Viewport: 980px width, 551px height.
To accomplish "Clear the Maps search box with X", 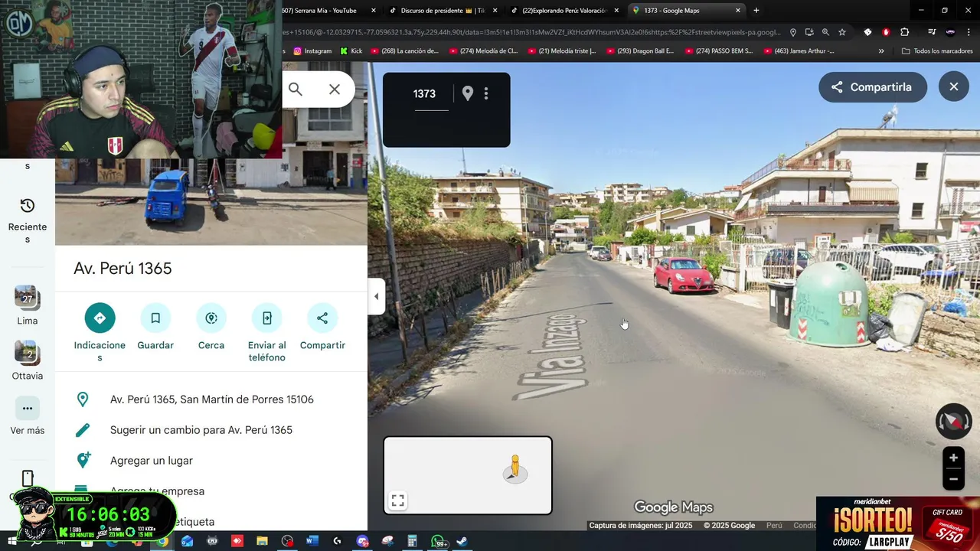I will pos(335,90).
